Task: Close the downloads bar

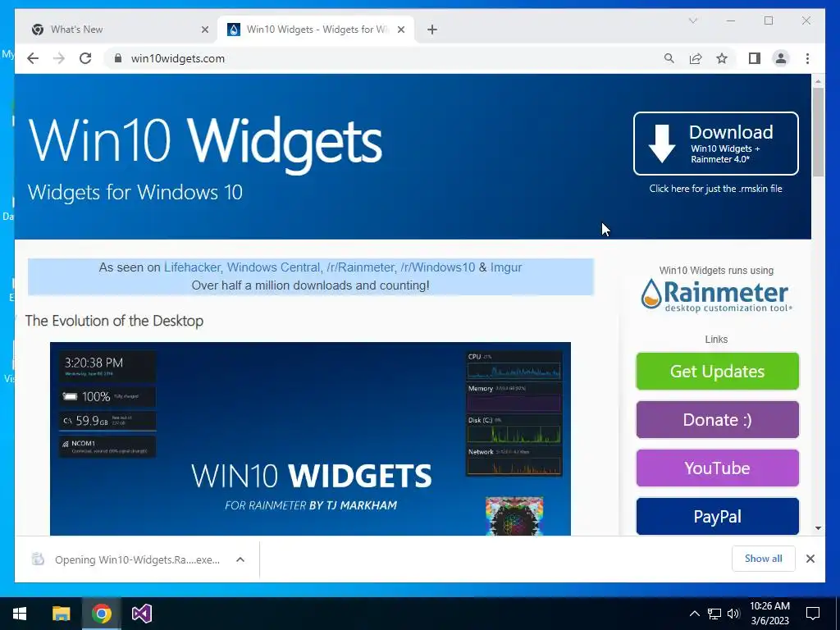Action: (810, 559)
